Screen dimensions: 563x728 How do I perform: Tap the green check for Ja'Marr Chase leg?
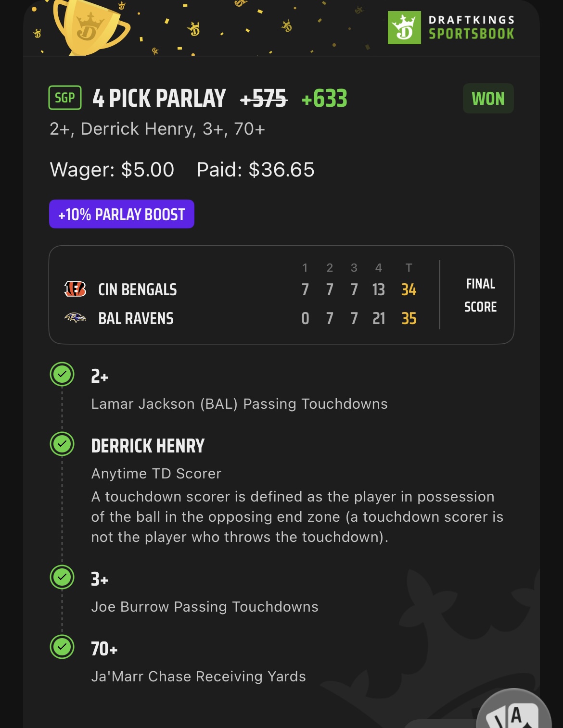point(62,647)
